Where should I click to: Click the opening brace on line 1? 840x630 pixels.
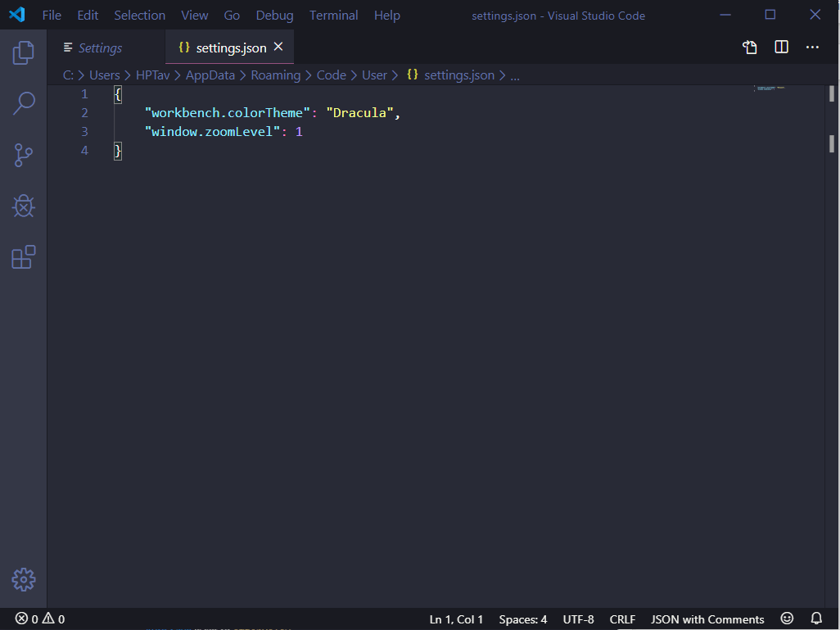click(118, 95)
